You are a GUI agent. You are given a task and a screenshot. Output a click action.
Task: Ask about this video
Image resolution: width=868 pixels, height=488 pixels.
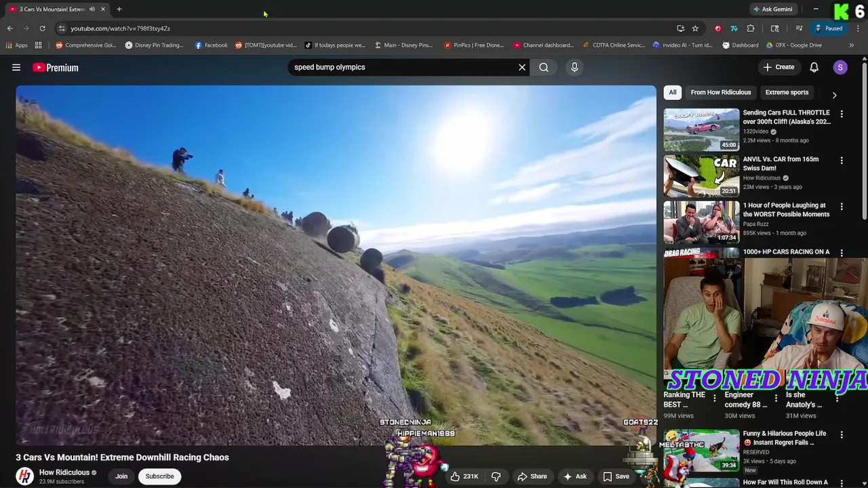[x=575, y=476]
